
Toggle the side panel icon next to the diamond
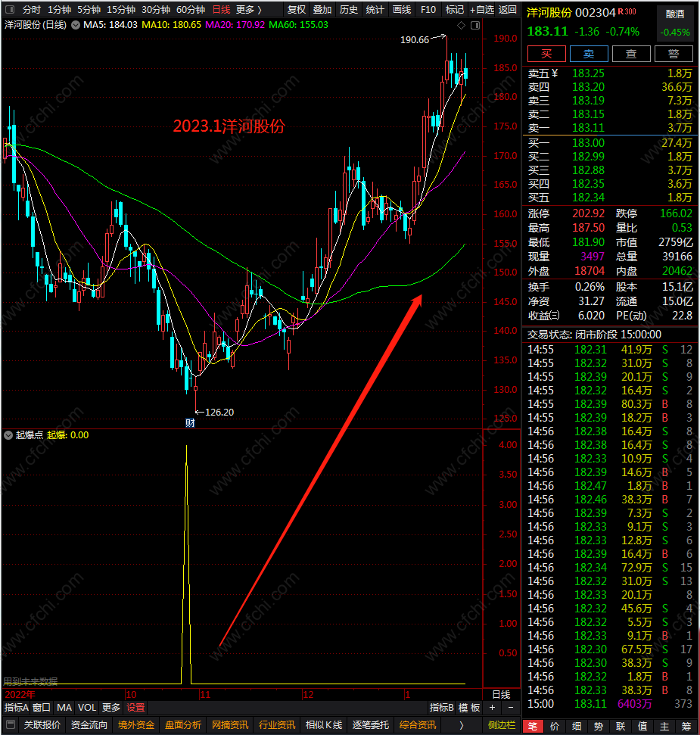[x=475, y=25]
